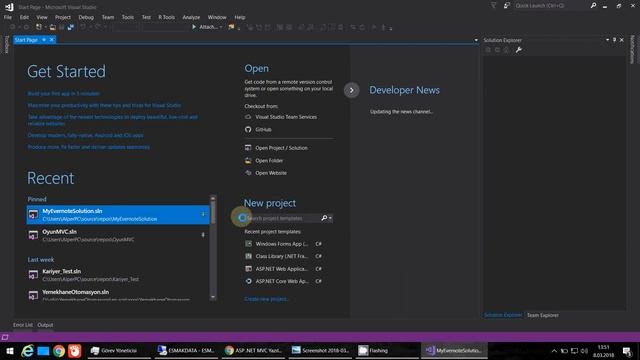Click the send feedback icon in title bar

[x=507, y=6]
